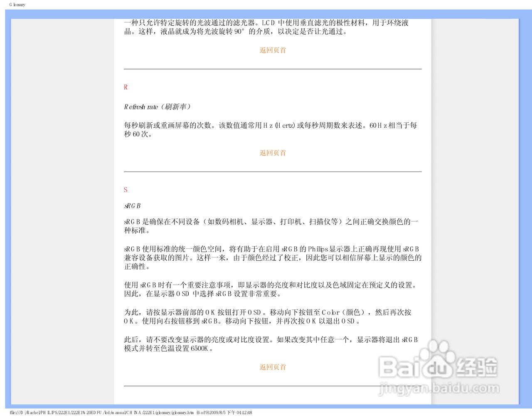
Task: Click the paragraph starting sRGB 使用标准的统一颜色空间
Action: [x=273, y=258]
